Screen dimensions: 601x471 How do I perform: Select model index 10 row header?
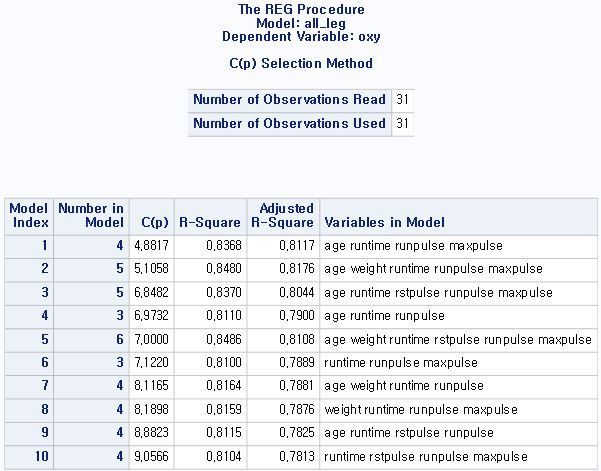29,457
